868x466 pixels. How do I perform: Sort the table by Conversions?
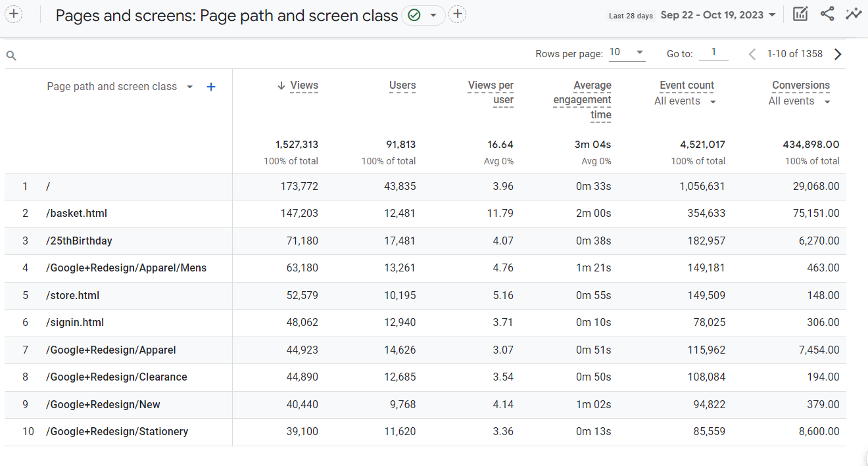pos(801,85)
